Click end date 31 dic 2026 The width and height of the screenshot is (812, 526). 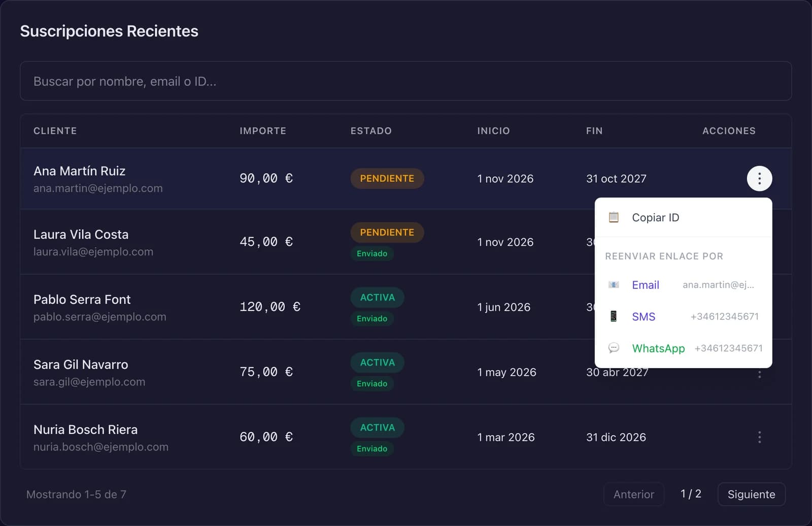[616, 437]
